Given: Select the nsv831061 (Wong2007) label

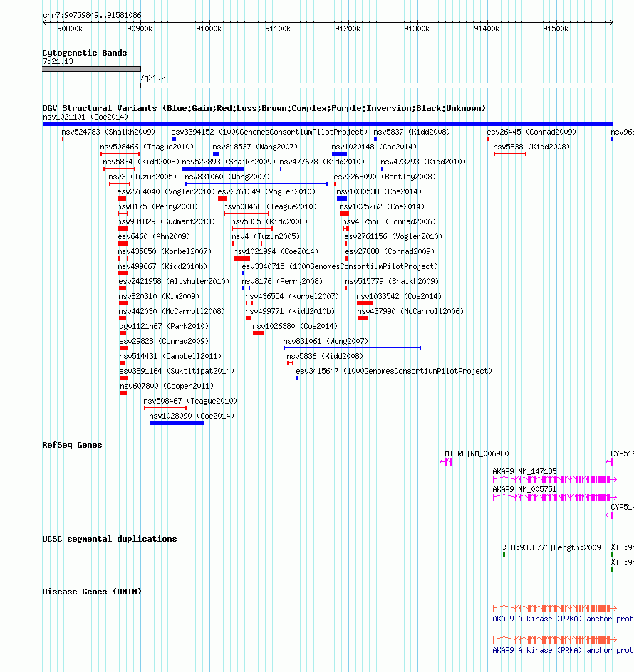Looking at the screenshot, I should point(326,342).
